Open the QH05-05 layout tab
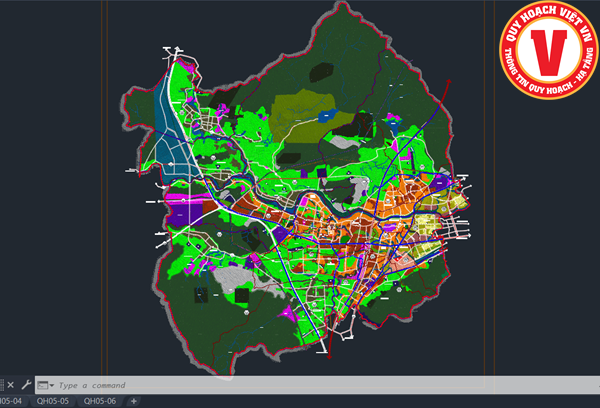Viewport: 600px width, 408px height. click(52, 401)
